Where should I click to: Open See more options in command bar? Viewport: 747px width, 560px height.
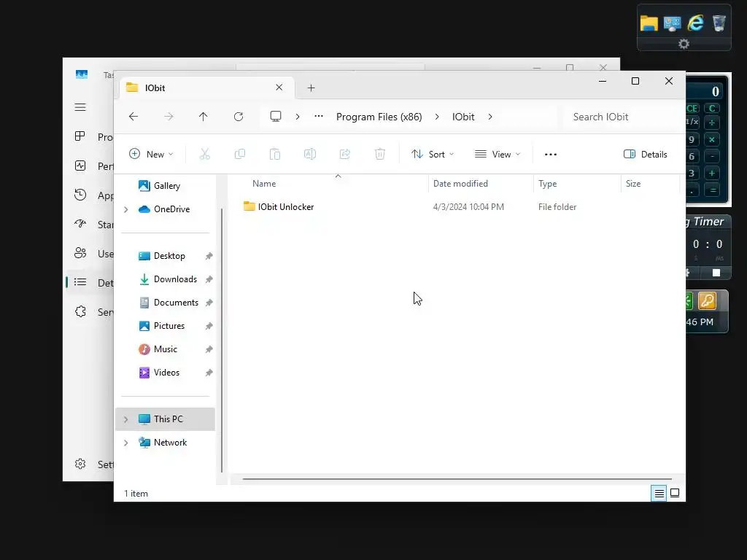(551, 155)
